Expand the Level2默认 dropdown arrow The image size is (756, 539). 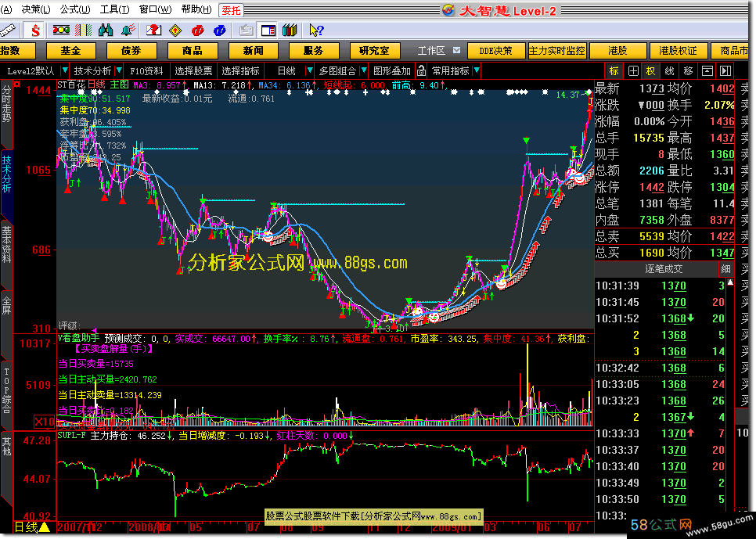click(x=65, y=70)
